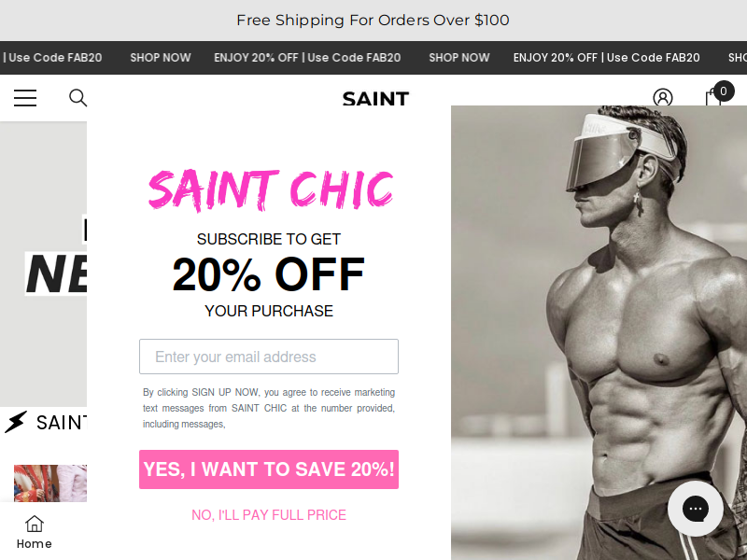This screenshot has width=747, height=560.
Task: Click the cart count badge showing 0
Action: pos(724,91)
